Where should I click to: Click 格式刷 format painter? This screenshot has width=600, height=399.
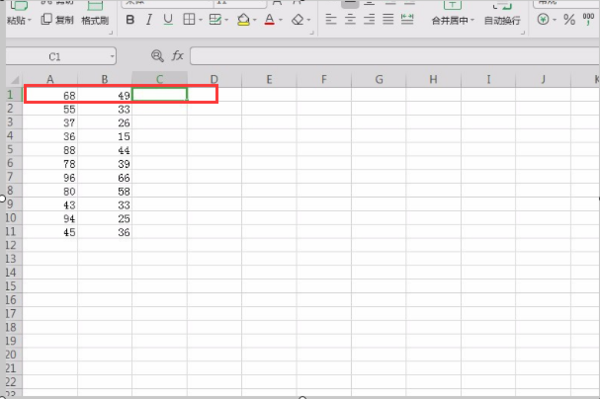click(95, 21)
